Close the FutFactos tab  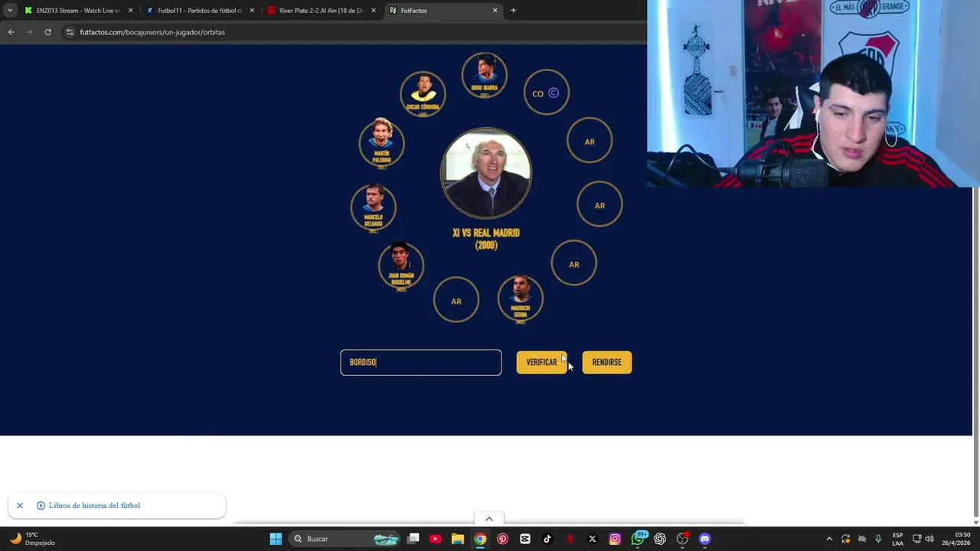[495, 11]
